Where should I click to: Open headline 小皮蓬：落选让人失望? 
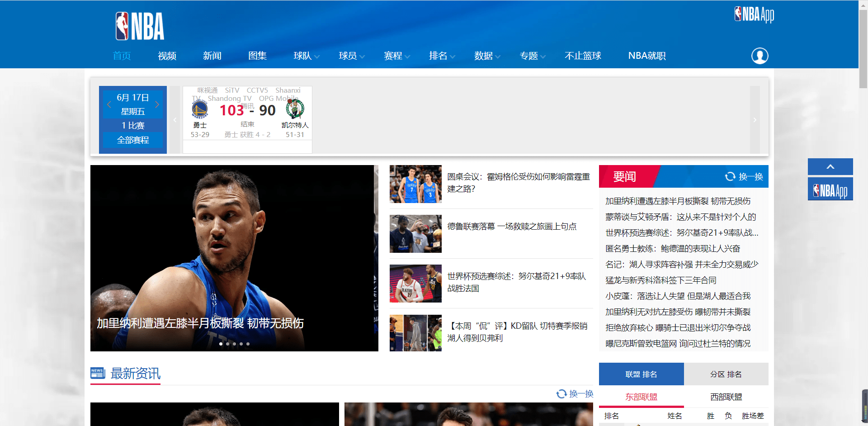pos(678,296)
